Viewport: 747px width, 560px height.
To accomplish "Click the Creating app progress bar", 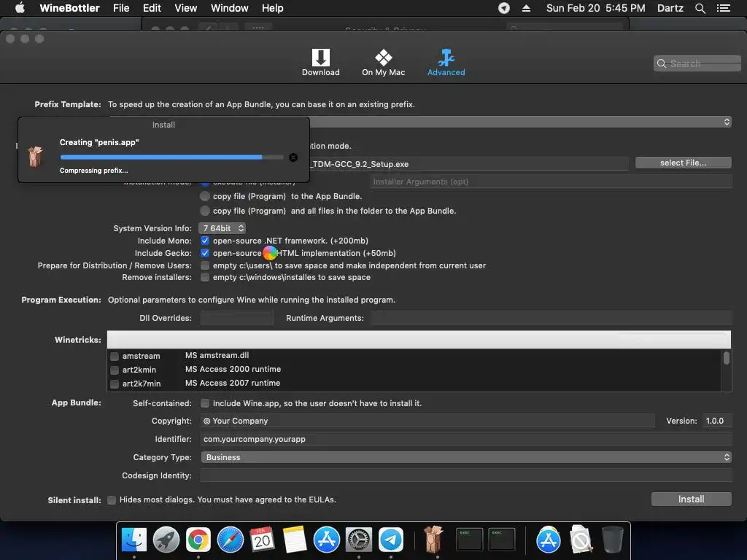I will (x=171, y=157).
